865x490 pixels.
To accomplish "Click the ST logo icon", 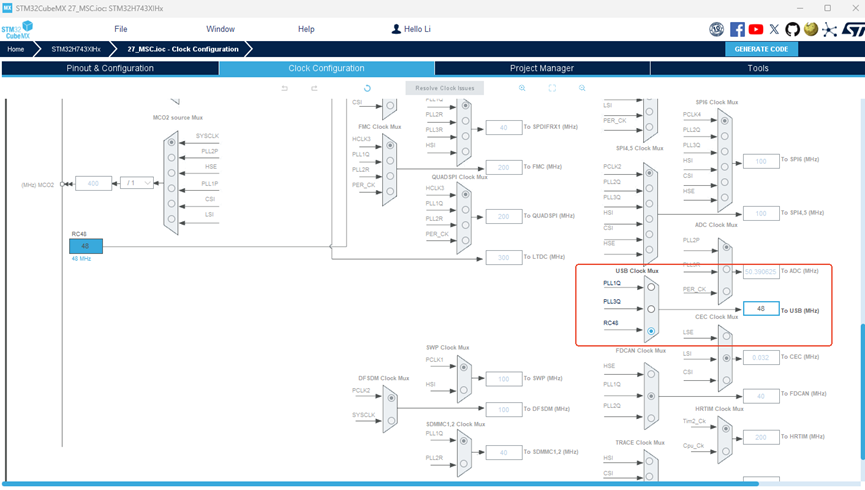I will 853,29.
